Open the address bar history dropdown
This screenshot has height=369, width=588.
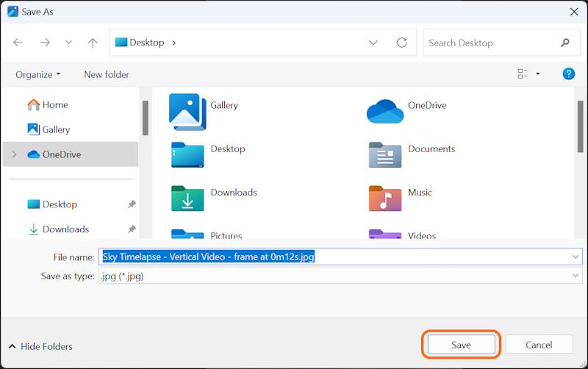pyautogui.click(x=373, y=43)
